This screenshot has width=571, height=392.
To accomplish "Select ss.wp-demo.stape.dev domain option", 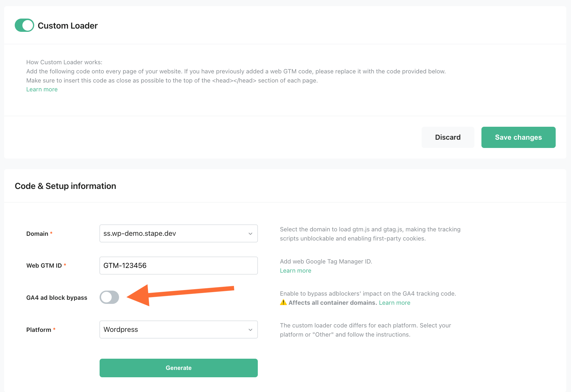I will pos(178,233).
